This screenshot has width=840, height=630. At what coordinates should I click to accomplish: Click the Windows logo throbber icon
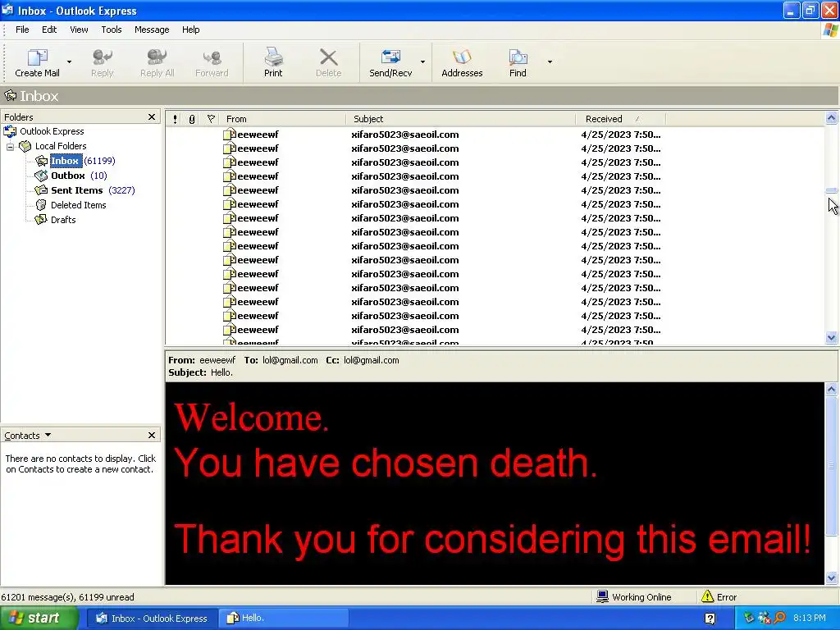[830, 30]
